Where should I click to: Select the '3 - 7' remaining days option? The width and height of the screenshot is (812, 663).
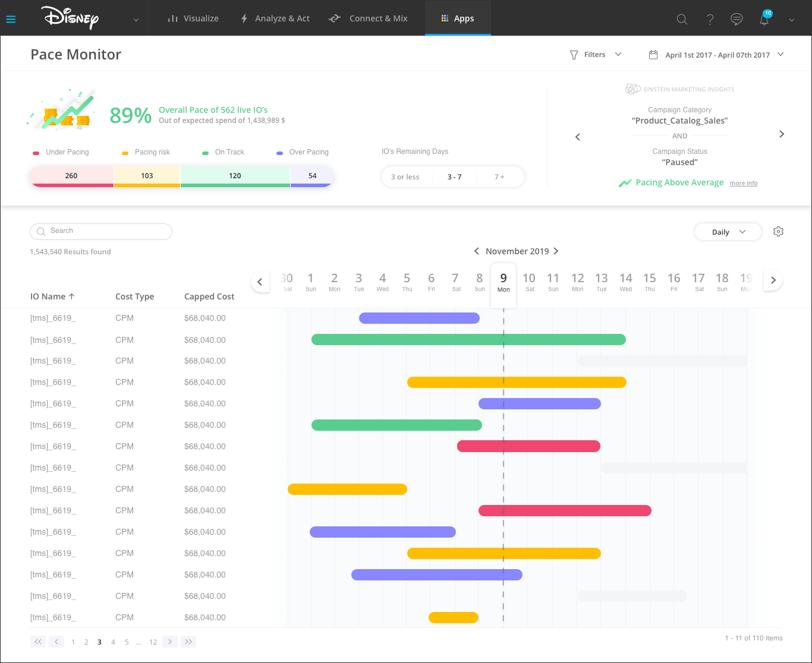click(454, 177)
